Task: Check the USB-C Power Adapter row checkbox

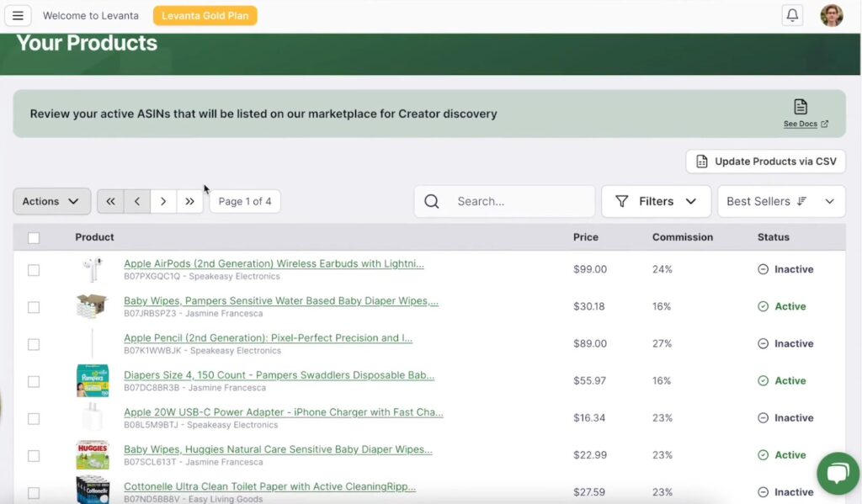Action: (34, 418)
